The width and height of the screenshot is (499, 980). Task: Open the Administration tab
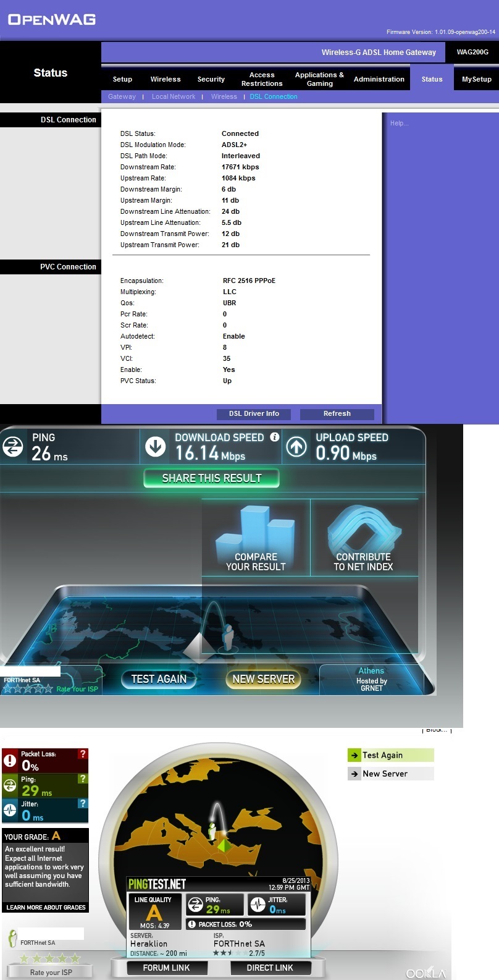click(x=379, y=79)
